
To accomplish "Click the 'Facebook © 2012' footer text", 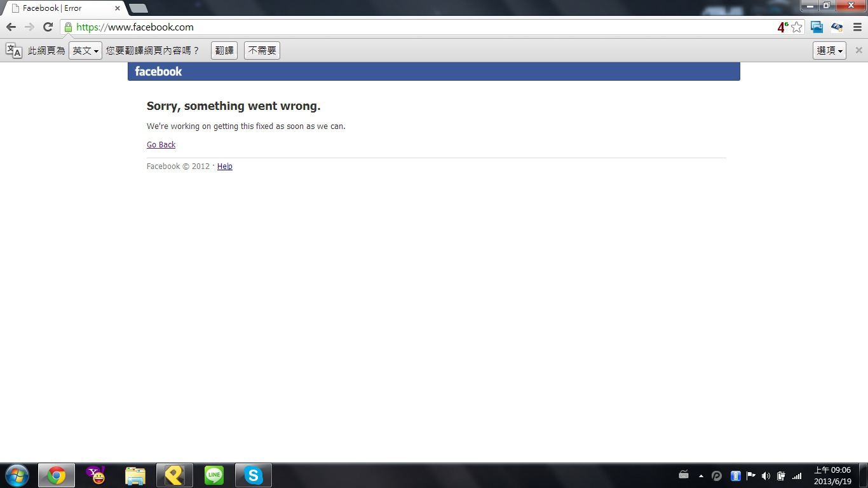I will pyautogui.click(x=178, y=166).
